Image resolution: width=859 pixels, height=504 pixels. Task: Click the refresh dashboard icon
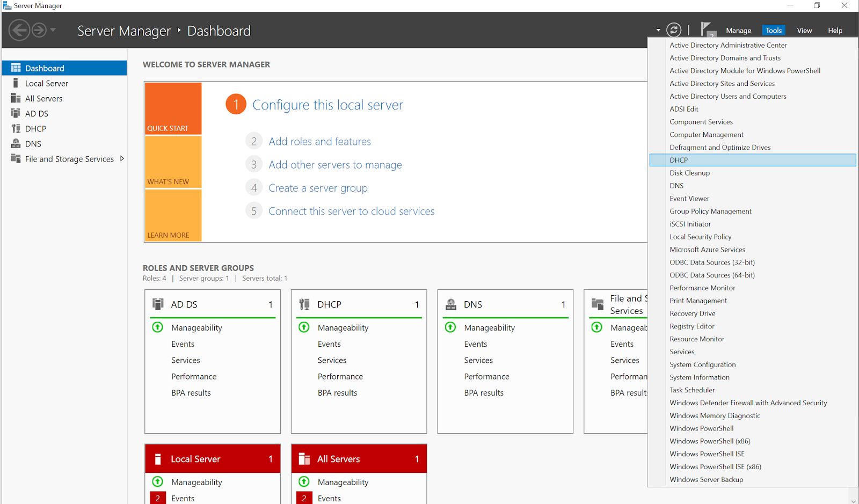(674, 30)
